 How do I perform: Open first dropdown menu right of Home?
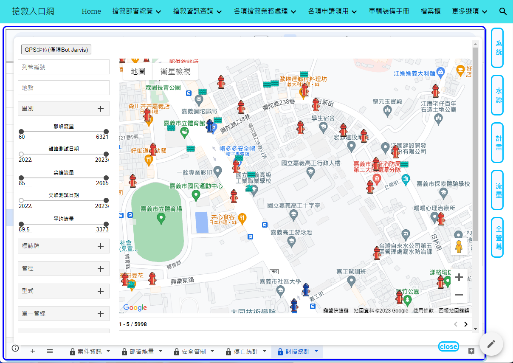pyautogui.click(x=137, y=11)
